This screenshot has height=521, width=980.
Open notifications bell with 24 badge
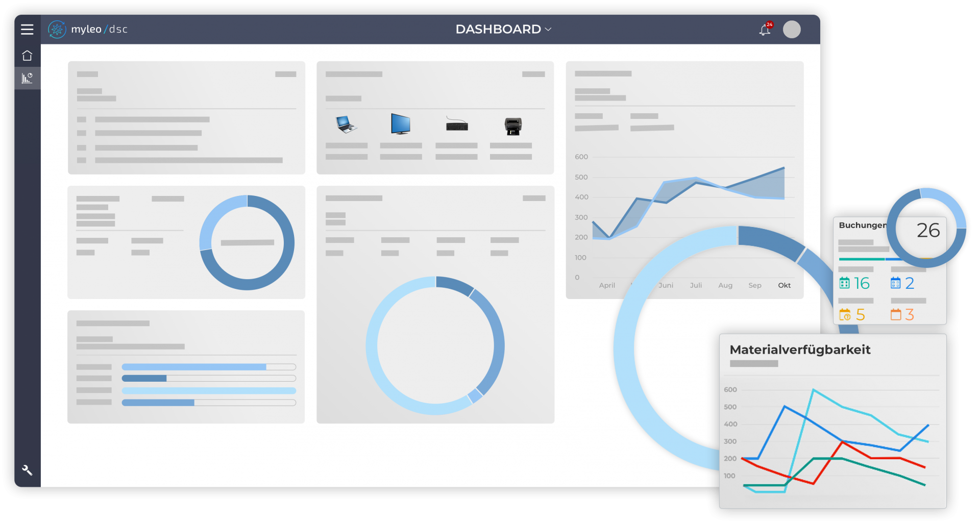coord(765,30)
